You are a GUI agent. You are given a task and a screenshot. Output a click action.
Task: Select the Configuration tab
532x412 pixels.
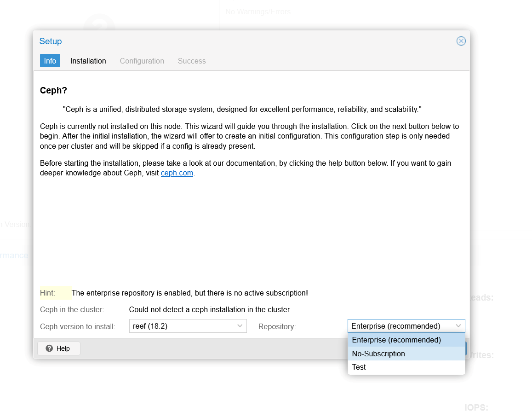pos(142,61)
